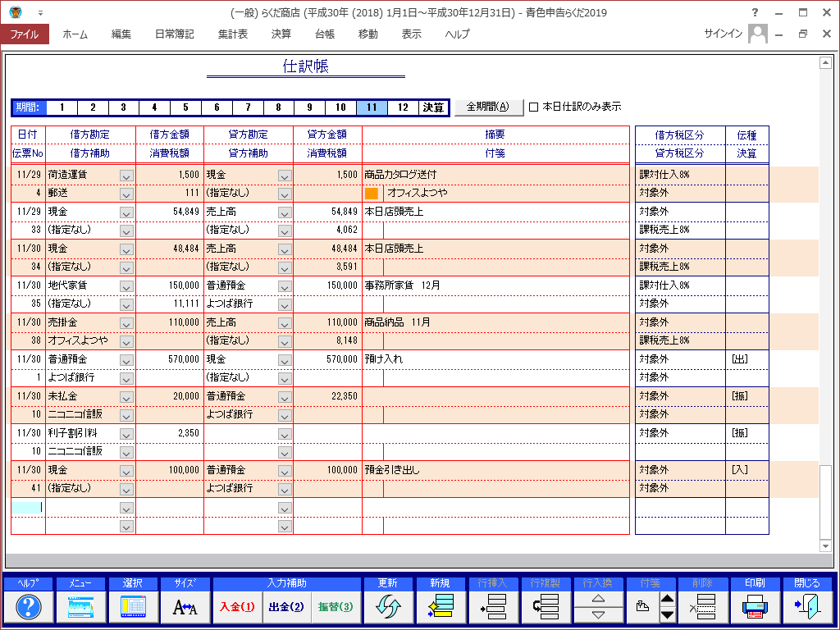Click the 振替(3) input assist button

336,607
